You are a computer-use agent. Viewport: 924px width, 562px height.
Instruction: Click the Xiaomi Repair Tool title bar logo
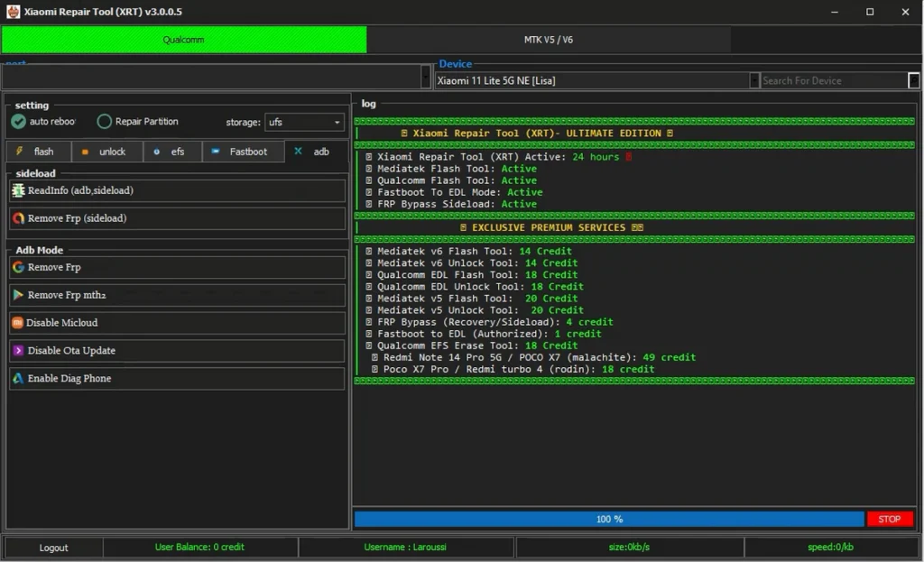click(x=14, y=12)
